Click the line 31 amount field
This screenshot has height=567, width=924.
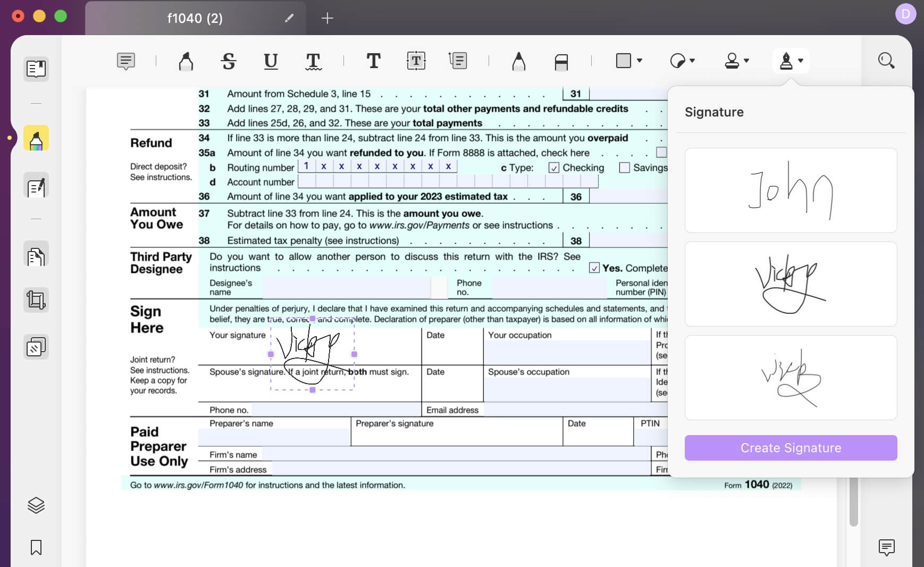(x=628, y=94)
